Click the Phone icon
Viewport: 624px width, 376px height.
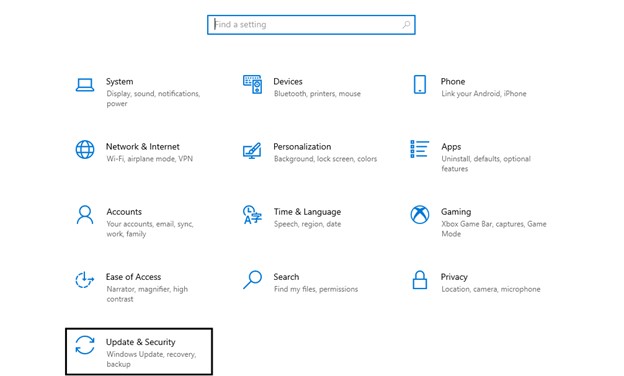[x=419, y=84]
